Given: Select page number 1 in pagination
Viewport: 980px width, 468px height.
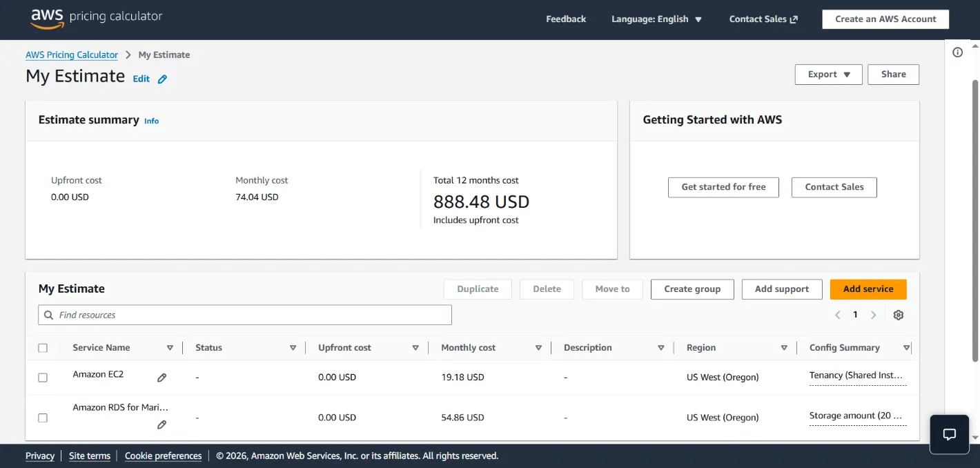Looking at the screenshot, I should coord(855,315).
